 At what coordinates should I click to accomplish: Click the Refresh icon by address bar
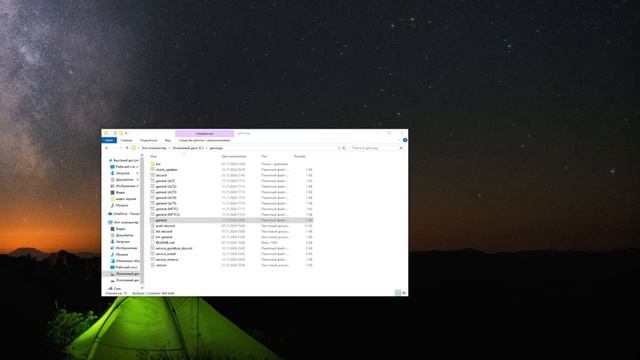coord(344,148)
